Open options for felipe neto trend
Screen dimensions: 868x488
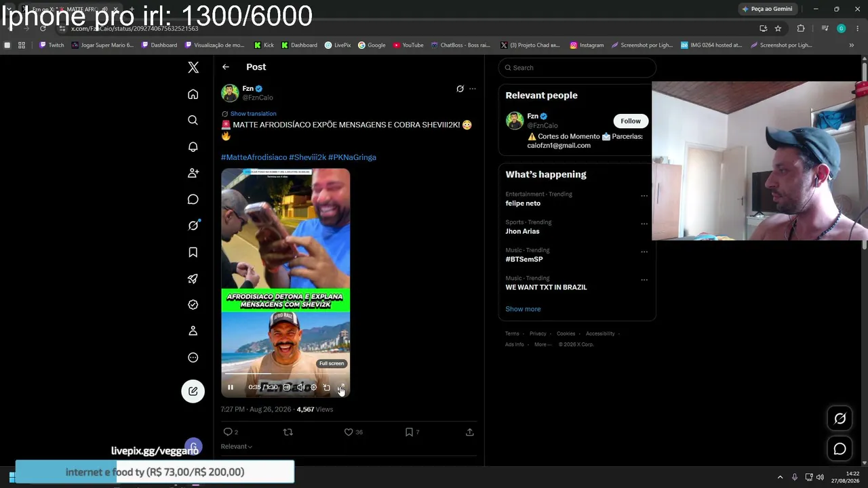[644, 196]
